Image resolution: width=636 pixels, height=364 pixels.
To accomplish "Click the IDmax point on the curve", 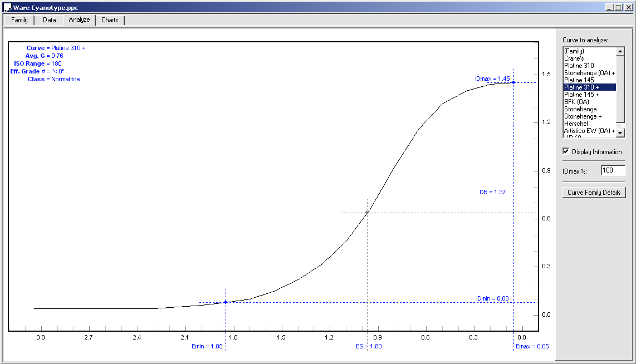I will (513, 82).
